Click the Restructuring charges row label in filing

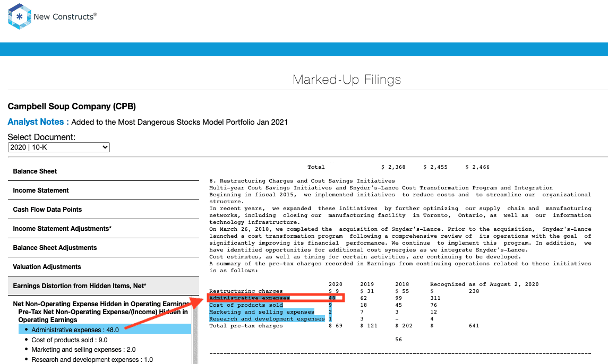(x=246, y=291)
